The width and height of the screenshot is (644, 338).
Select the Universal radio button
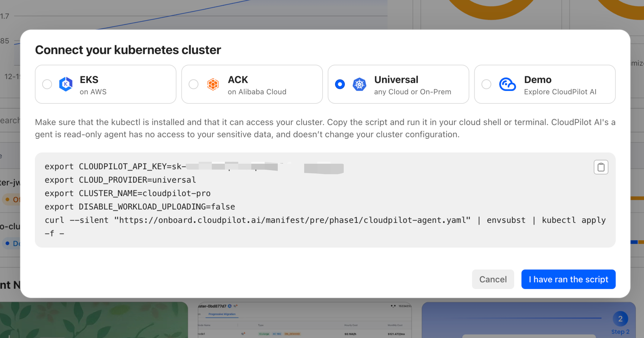pos(340,84)
